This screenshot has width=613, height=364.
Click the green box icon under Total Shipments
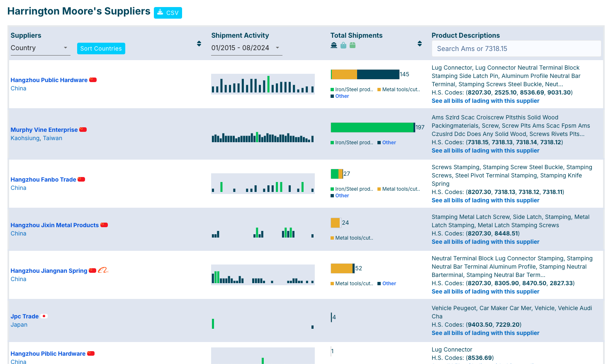353,45
